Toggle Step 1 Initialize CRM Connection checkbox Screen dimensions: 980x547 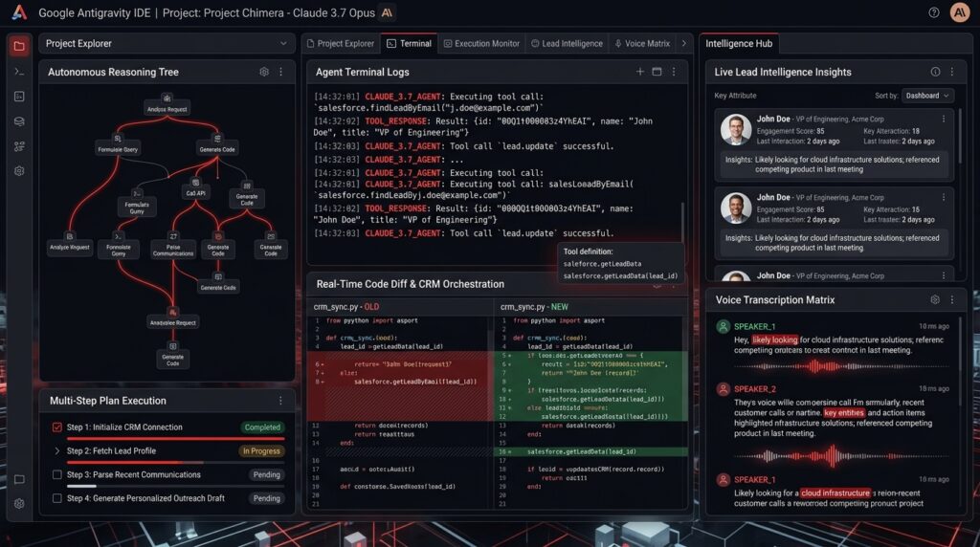56,427
